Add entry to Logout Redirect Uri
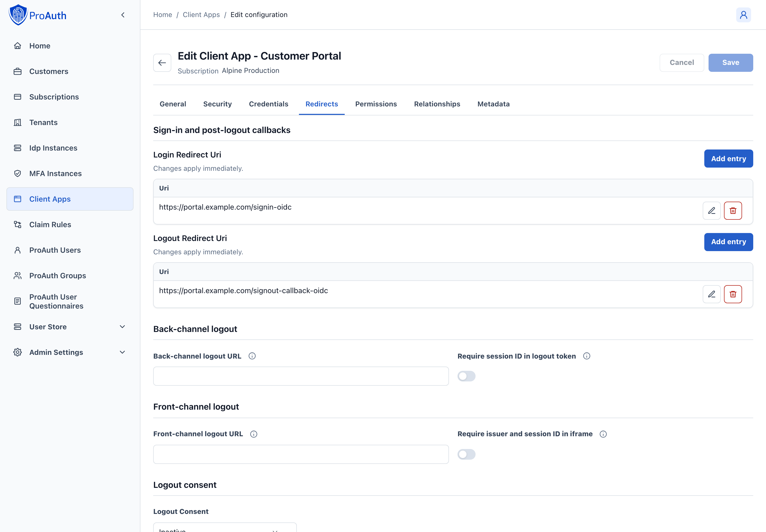Viewport: 766px width, 532px height. click(728, 242)
